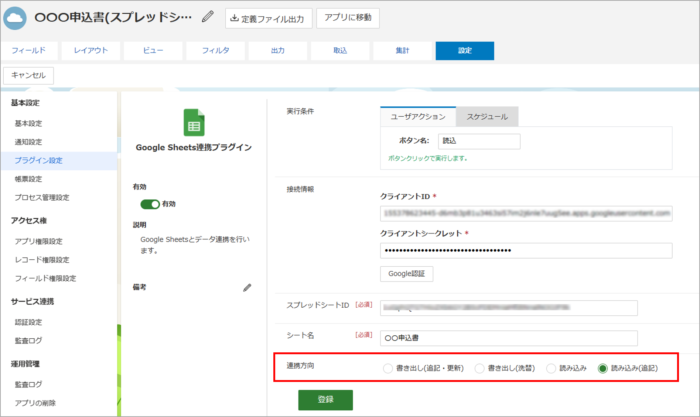Viewport: 700px width, 417px height.
Task: Select 書き出し(洗替) radio option
Action: pos(479,368)
